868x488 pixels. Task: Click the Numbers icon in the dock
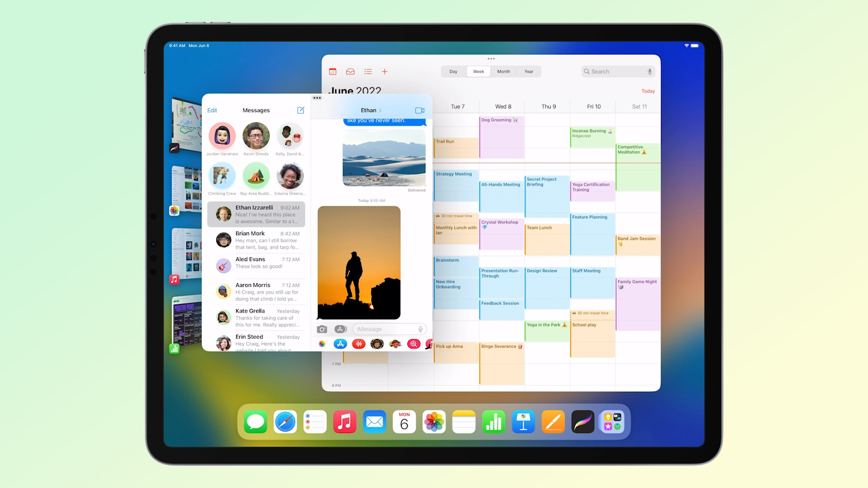pos(493,421)
